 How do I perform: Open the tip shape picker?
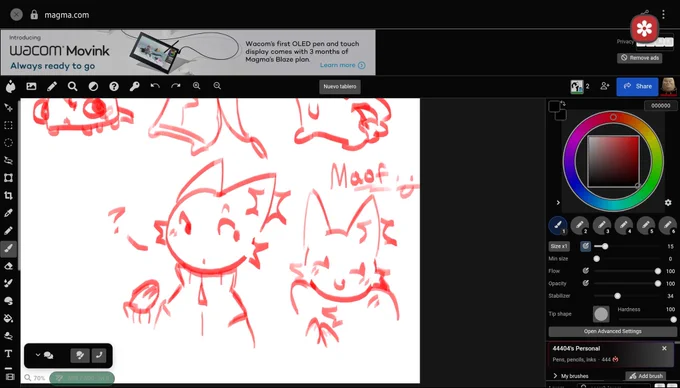pos(601,314)
